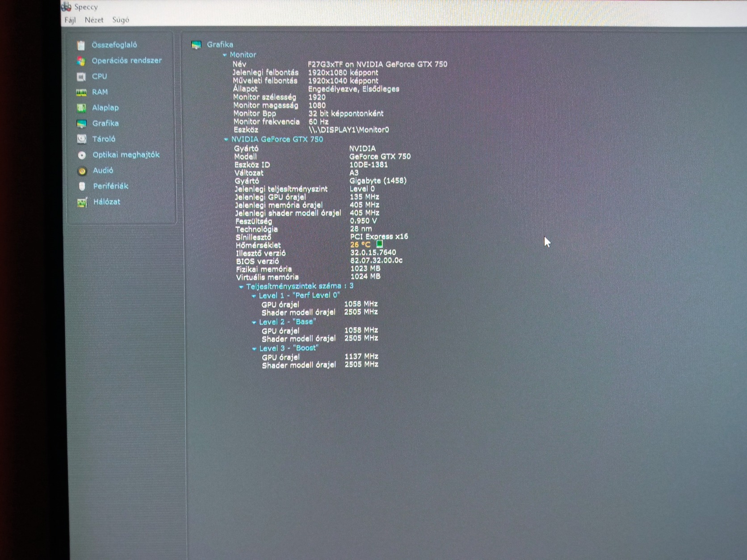
Task: Open the Fájl menu
Action: 70,20
